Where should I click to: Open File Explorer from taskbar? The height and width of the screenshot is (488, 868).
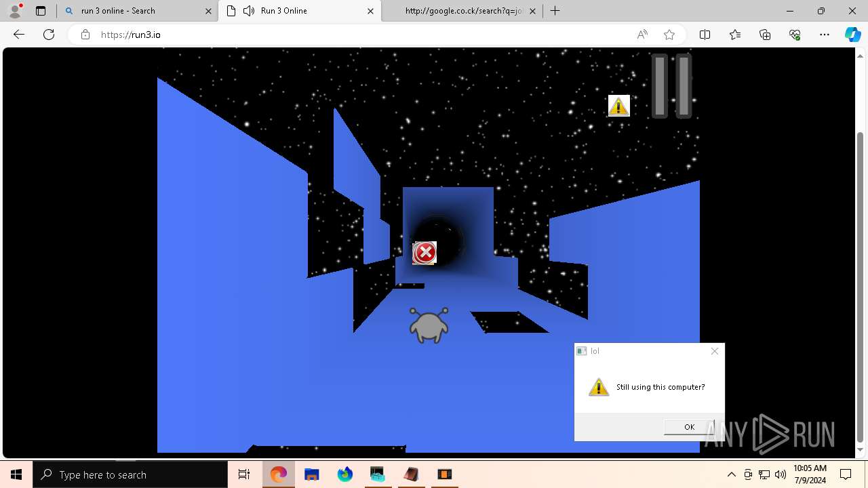click(312, 474)
